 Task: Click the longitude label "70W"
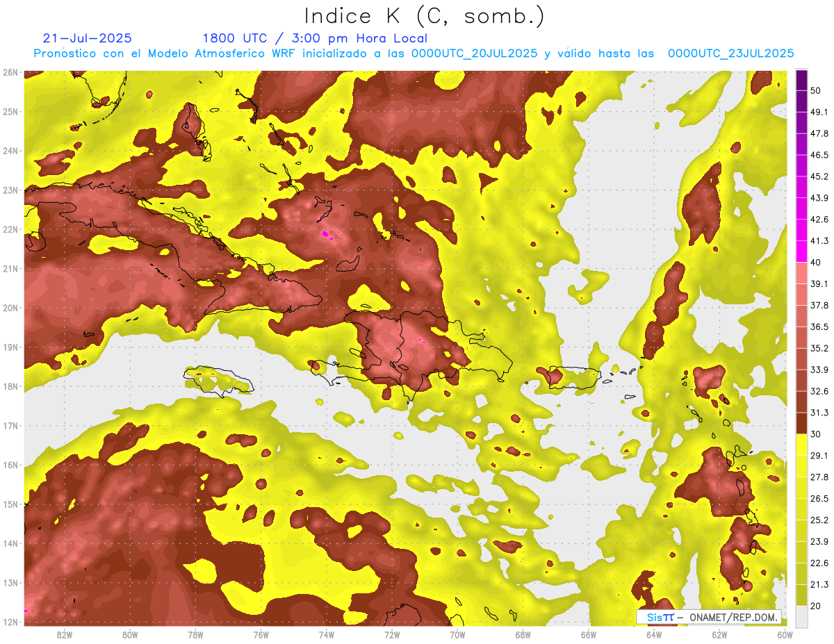tap(457, 634)
